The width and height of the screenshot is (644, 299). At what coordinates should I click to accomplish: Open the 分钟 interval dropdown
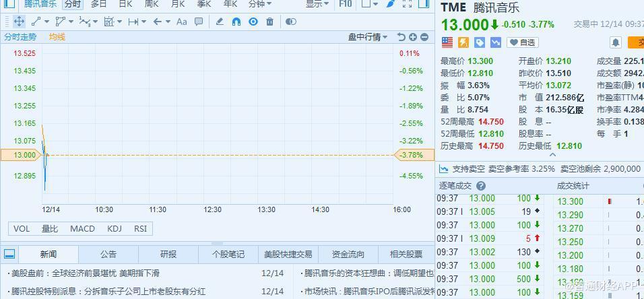[260, 4]
